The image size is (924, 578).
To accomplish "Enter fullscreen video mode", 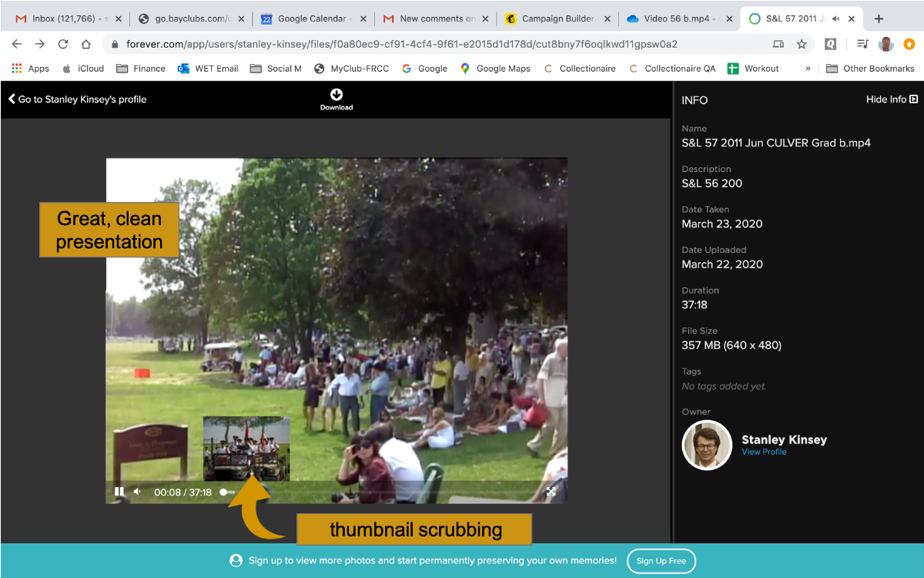I will (x=551, y=492).
